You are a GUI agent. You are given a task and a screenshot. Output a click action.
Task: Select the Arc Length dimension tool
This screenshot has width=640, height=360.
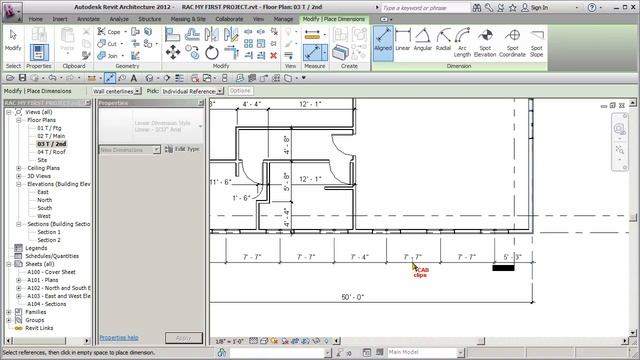coord(462,43)
